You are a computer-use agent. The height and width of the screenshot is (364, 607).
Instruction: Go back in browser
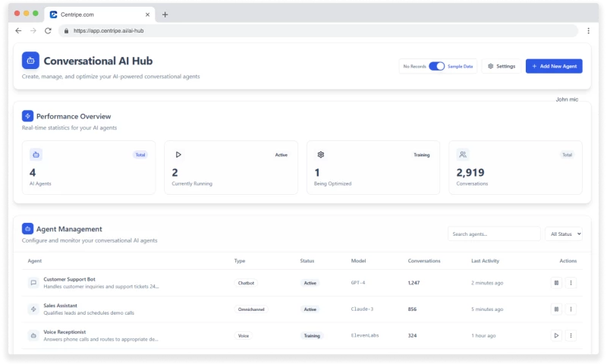(18, 30)
